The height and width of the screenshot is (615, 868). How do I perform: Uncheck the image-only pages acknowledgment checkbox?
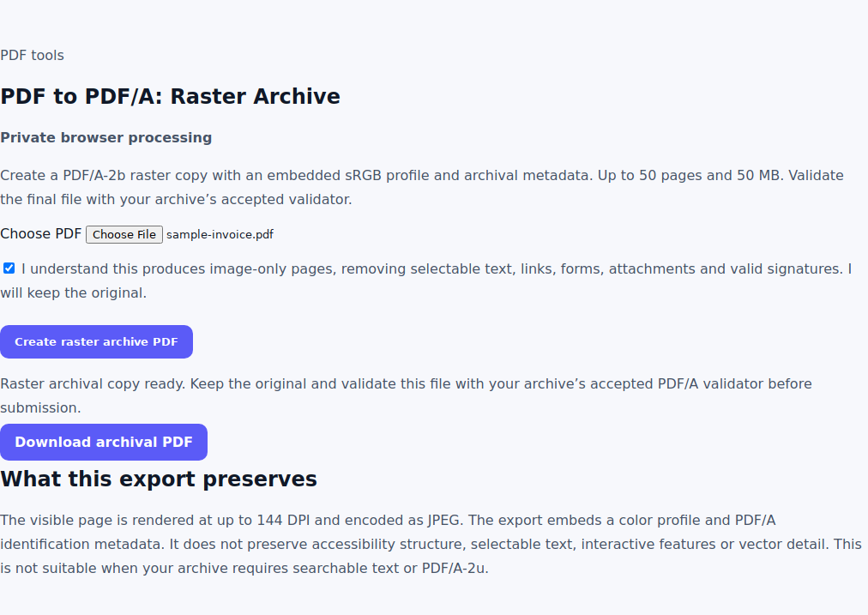[x=9, y=268]
